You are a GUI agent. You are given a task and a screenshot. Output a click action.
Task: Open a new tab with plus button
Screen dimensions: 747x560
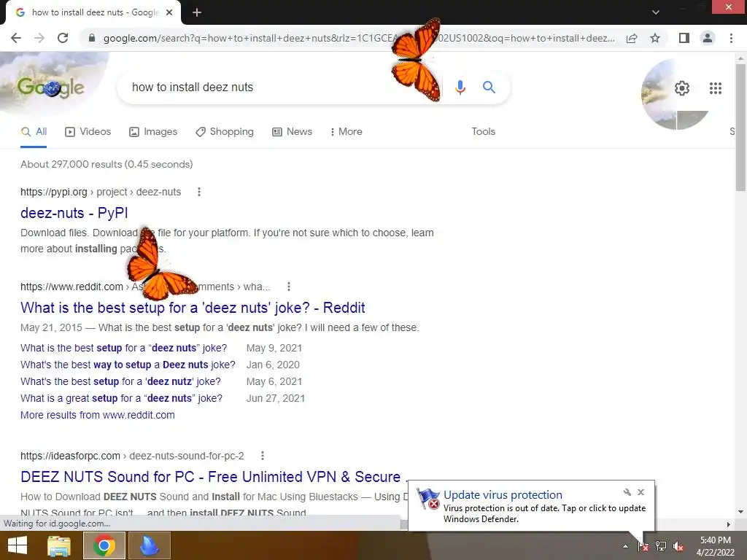click(x=197, y=12)
